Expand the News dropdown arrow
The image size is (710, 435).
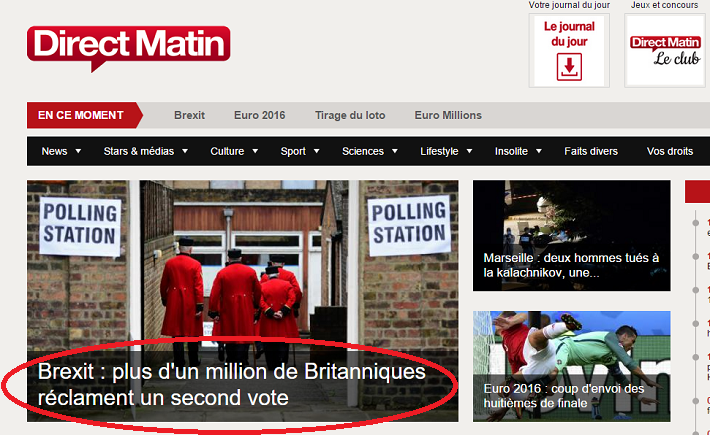78,151
